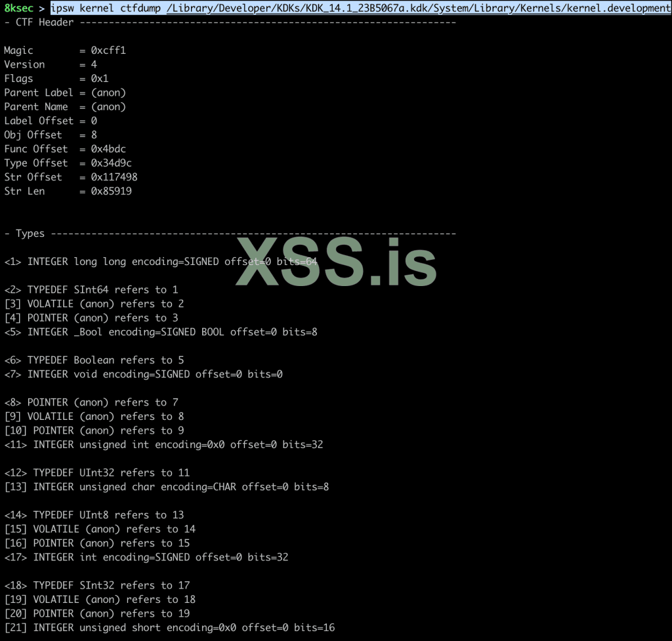The width and height of the screenshot is (672, 641).
Task: Select the Flags value 0x1
Action: [98, 79]
